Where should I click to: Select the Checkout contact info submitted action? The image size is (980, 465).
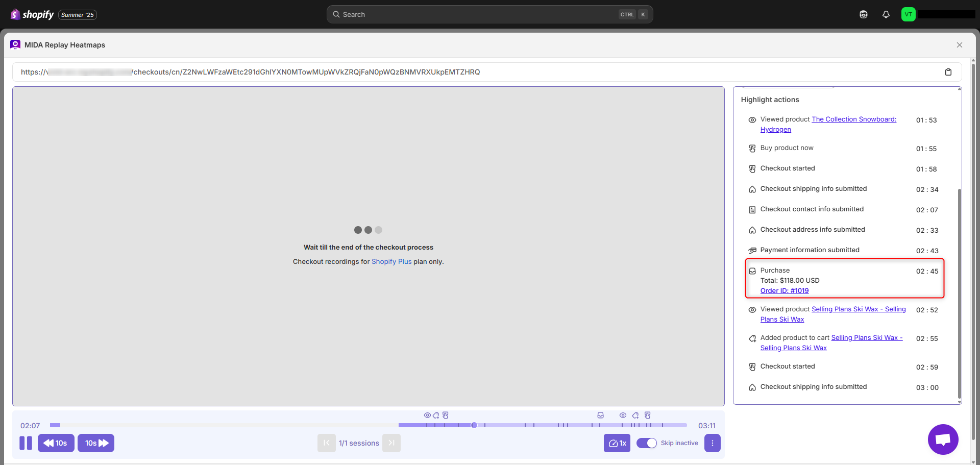click(812, 209)
